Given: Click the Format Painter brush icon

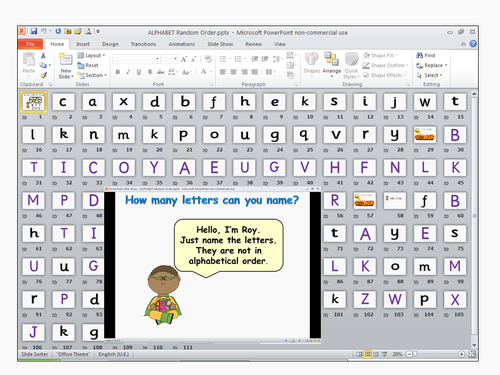Looking at the screenshot, I should (43, 75).
